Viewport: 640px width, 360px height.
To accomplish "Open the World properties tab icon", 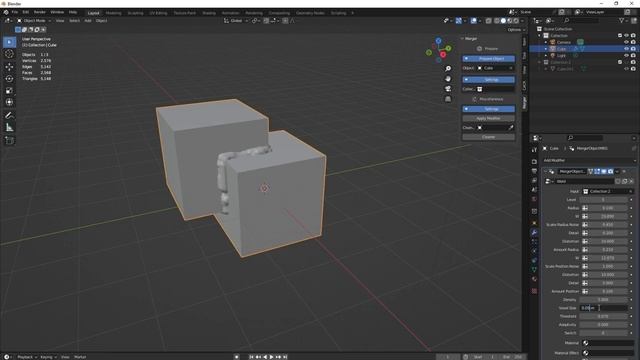I will pos(534,199).
